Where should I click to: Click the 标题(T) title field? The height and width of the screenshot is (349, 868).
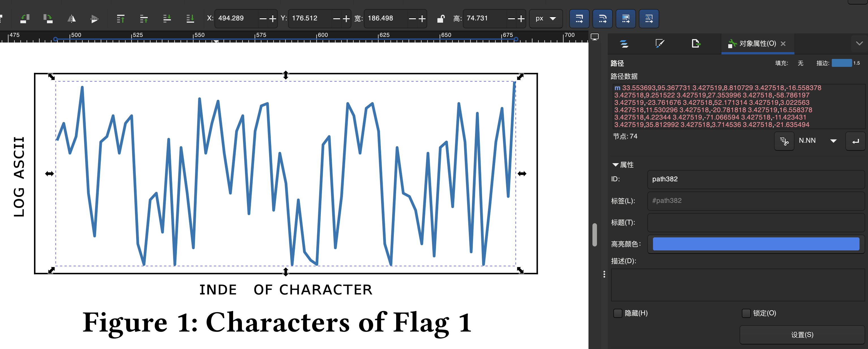(756, 222)
